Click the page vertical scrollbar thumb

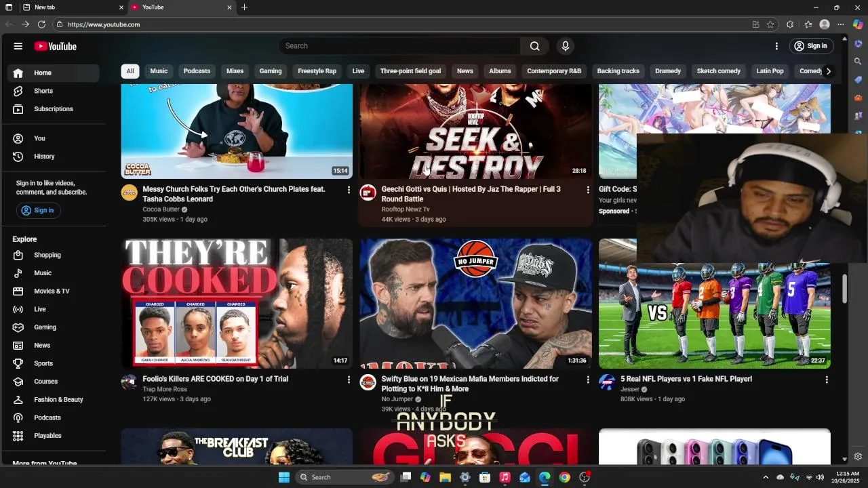tap(844, 289)
